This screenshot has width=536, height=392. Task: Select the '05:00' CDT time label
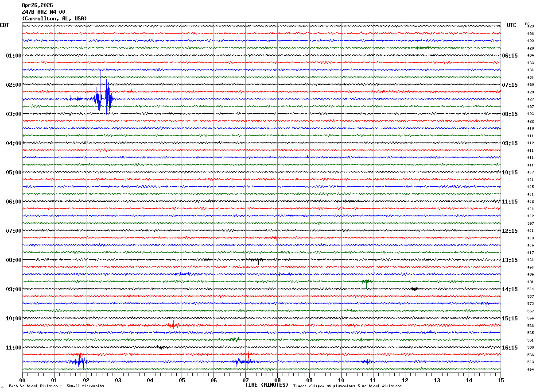[14, 173]
